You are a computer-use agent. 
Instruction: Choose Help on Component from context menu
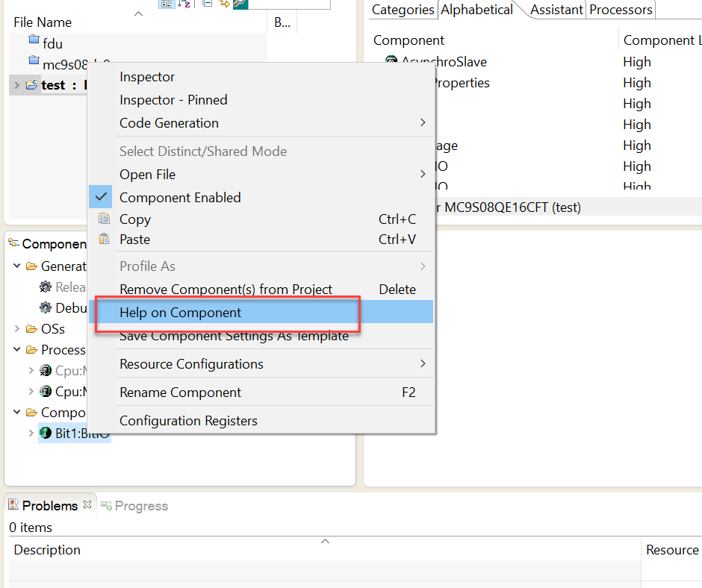(180, 312)
